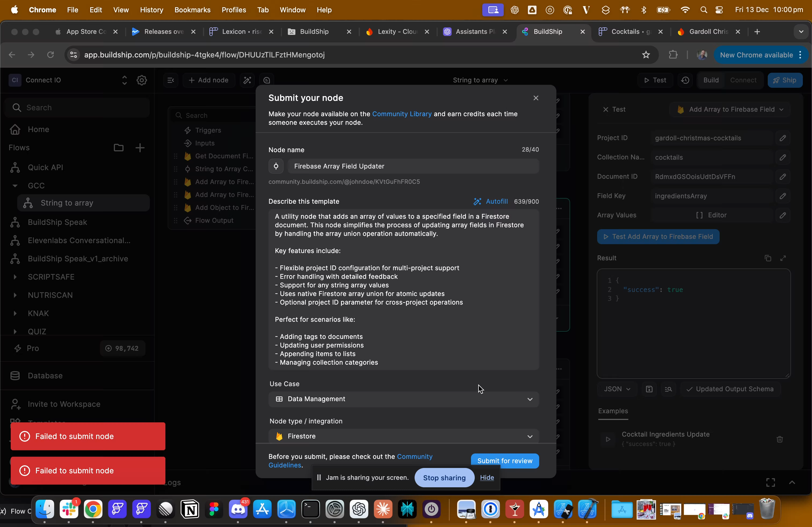Open the Bookmarks menu

click(x=192, y=10)
